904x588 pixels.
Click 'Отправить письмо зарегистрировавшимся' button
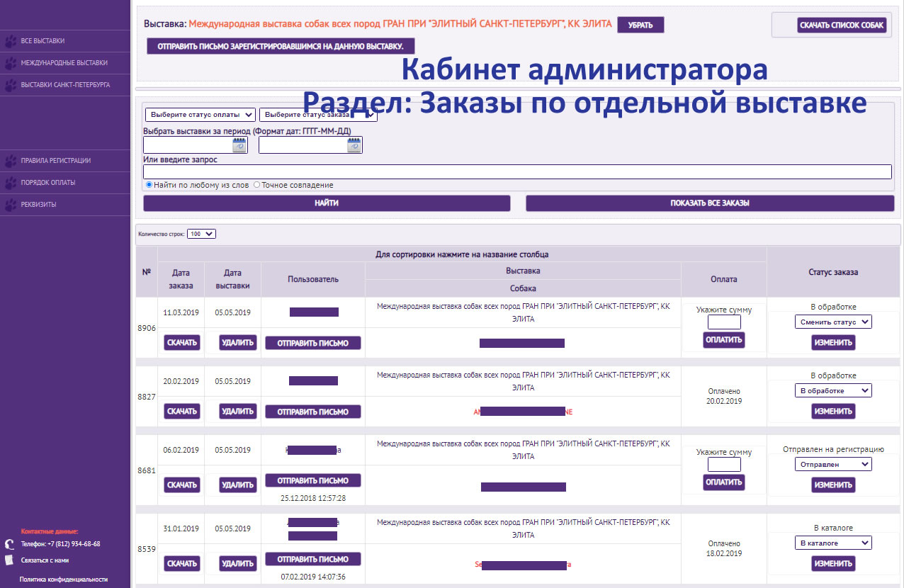coord(281,46)
